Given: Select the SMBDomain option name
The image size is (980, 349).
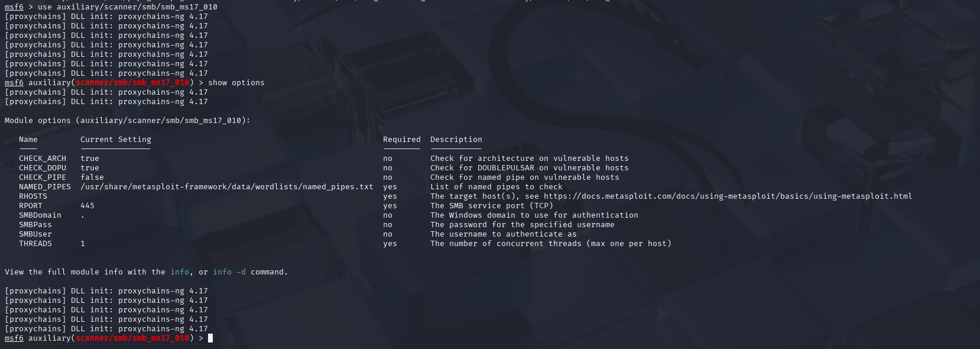Looking at the screenshot, I should click(40, 215).
